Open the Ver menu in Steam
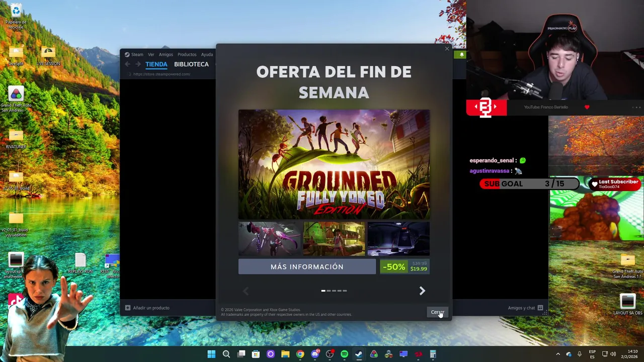This screenshot has height=362, width=644. point(151,54)
